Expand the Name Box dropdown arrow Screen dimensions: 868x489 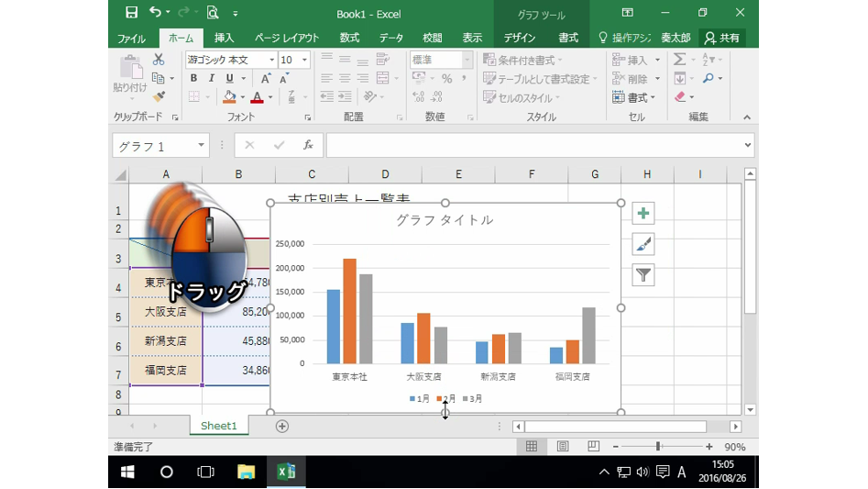click(202, 146)
